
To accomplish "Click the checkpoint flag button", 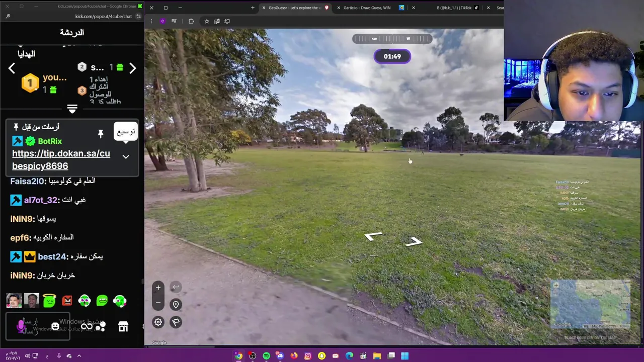I will click(176, 322).
